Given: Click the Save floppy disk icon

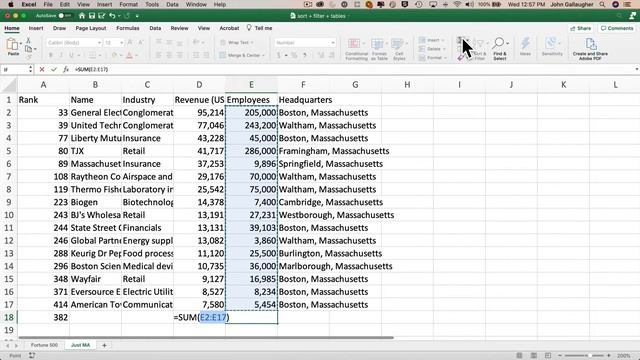Looking at the screenshot, I should 92,16.
